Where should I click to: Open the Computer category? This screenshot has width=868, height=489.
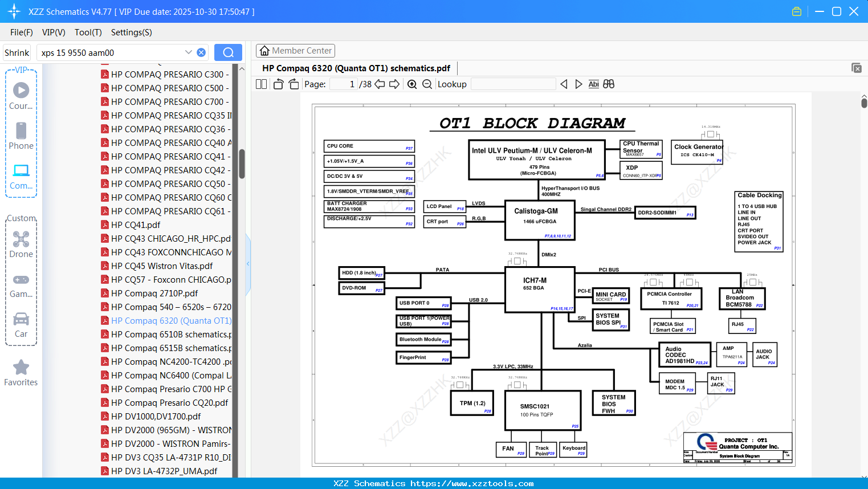(21, 176)
